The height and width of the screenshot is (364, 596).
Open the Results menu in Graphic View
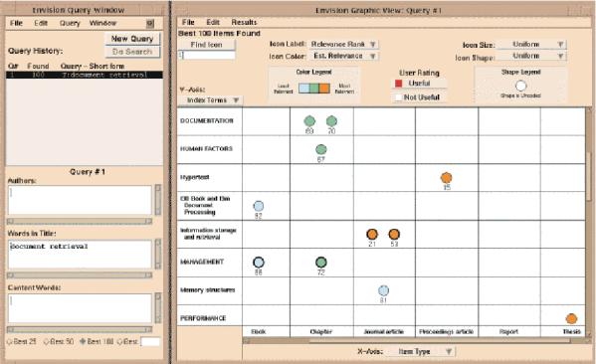pyautogui.click(x=244, y=22)
